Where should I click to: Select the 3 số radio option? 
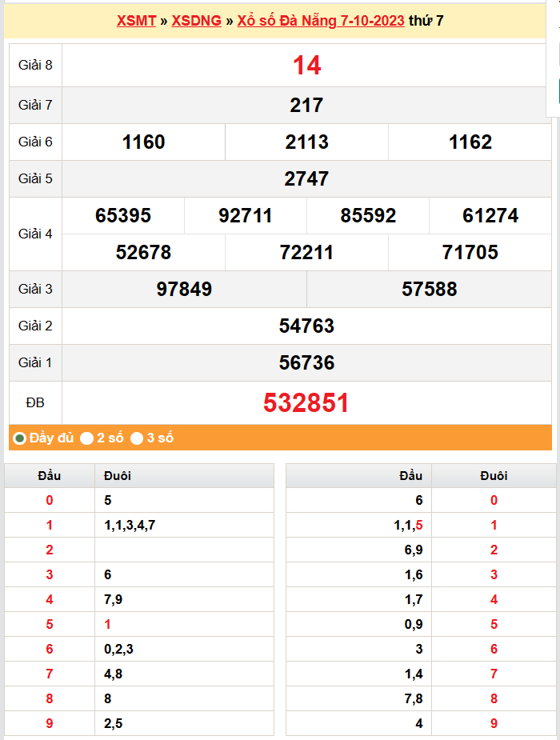click(137, 438)
